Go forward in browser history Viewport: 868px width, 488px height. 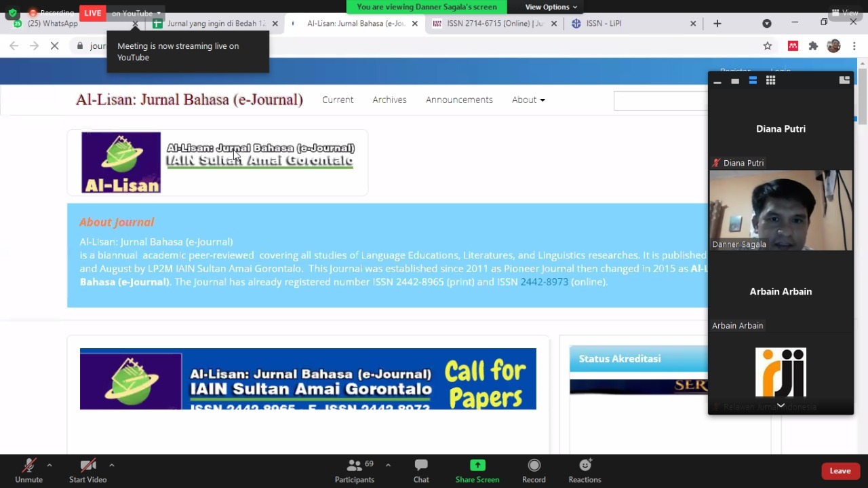pos(35,46)
